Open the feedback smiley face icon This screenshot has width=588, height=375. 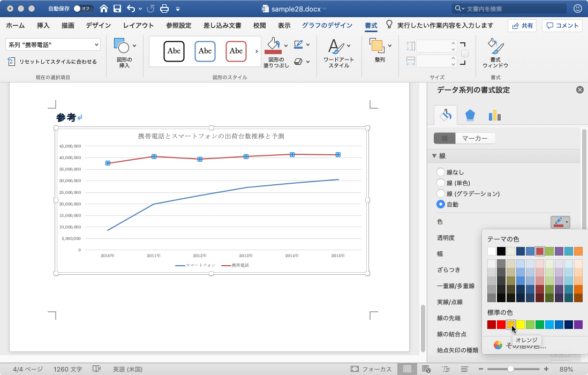click(578, 9)
